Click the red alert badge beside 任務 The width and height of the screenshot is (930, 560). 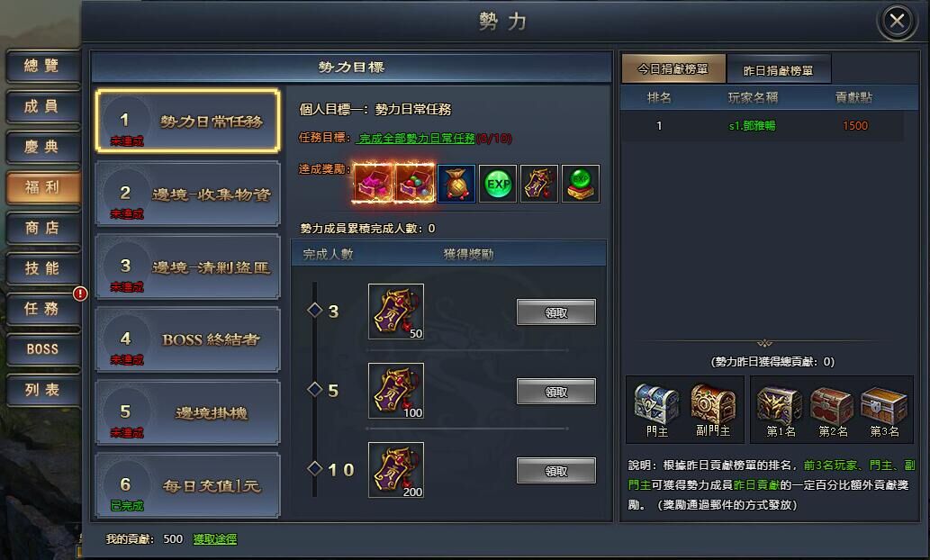coord(80,293)
